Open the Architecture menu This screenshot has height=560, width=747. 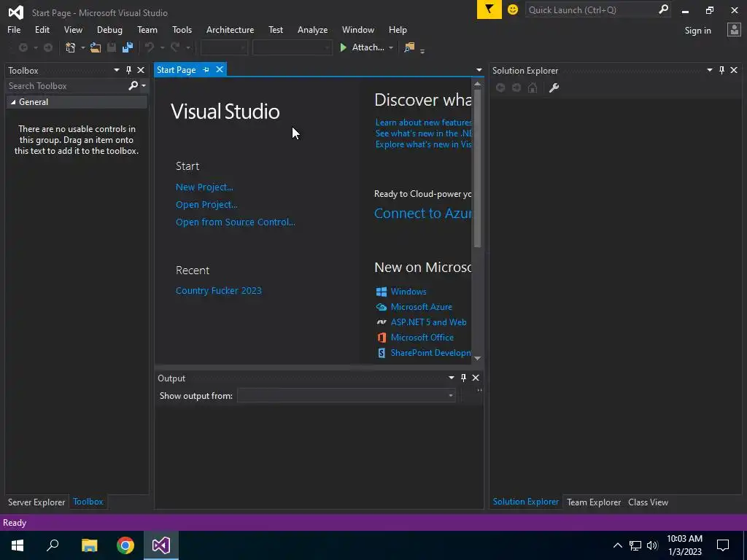[230, 29]
